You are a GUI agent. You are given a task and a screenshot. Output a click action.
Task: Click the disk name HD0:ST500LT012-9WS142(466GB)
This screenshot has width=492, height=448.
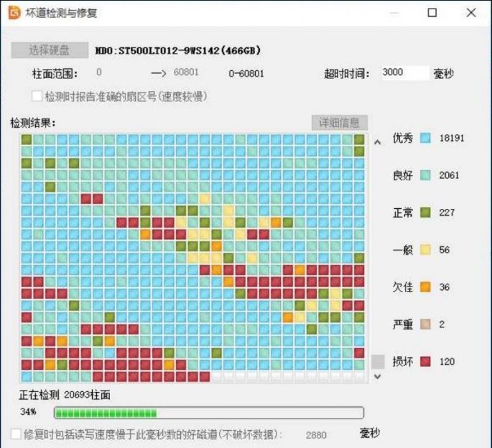(x=178, y=50)
